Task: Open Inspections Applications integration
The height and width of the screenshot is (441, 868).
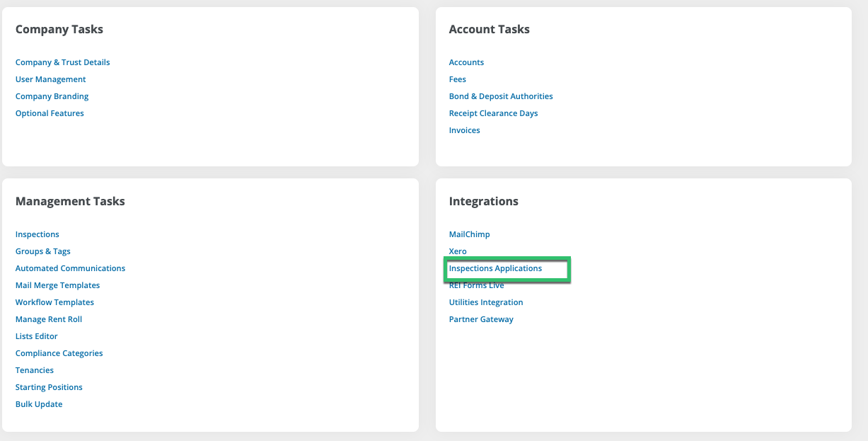Action: tap(495, 268)
